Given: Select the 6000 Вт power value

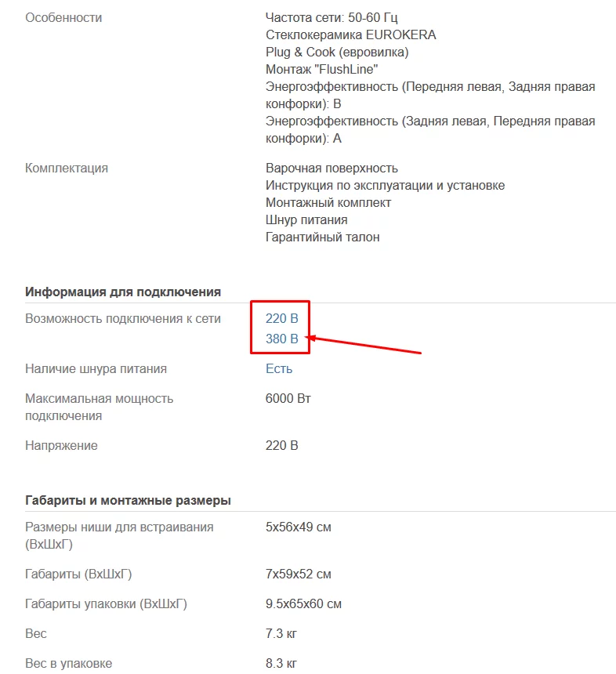Looking at the screenshot, I should click(288, 399).
